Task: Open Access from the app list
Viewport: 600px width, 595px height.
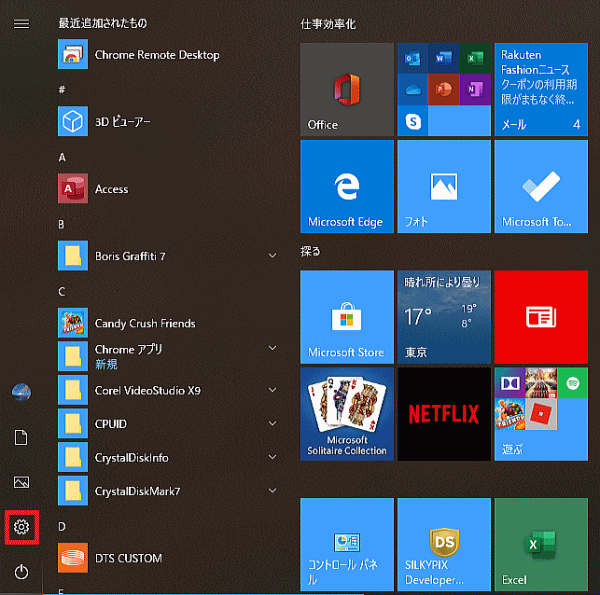Action: click(x=168, y=189)
